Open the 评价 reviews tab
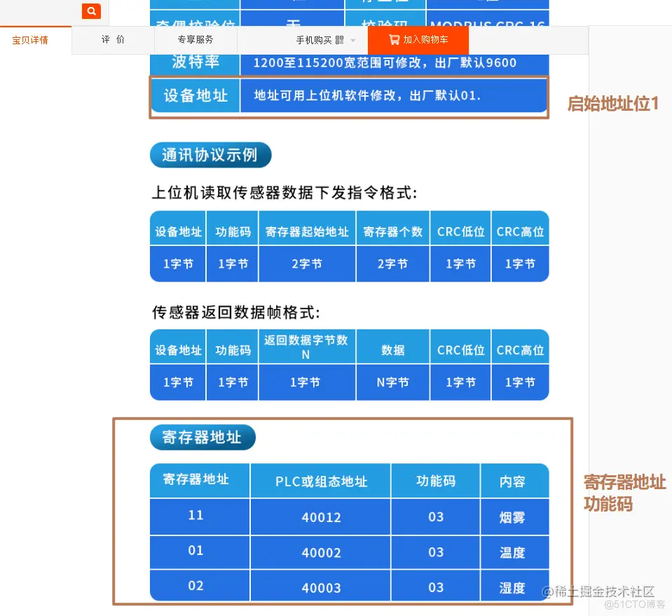The height and width of the screenshot is (616, 672). pyautogui.click(x=113, y=40)
